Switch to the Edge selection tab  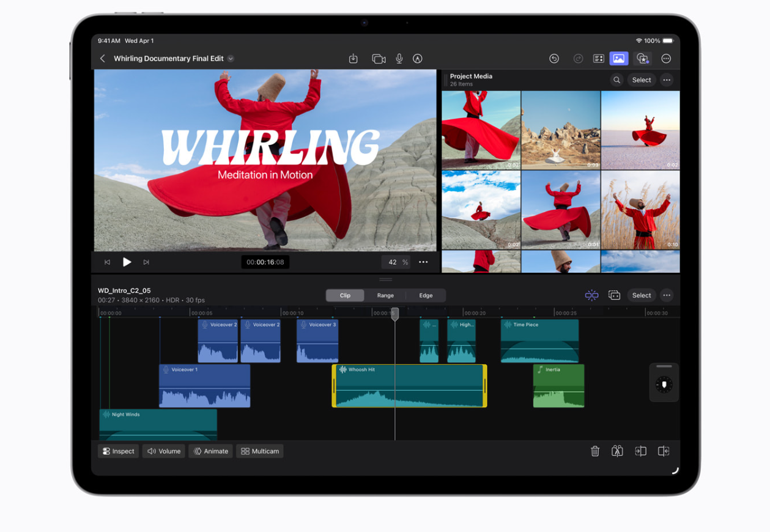point(426,295)
